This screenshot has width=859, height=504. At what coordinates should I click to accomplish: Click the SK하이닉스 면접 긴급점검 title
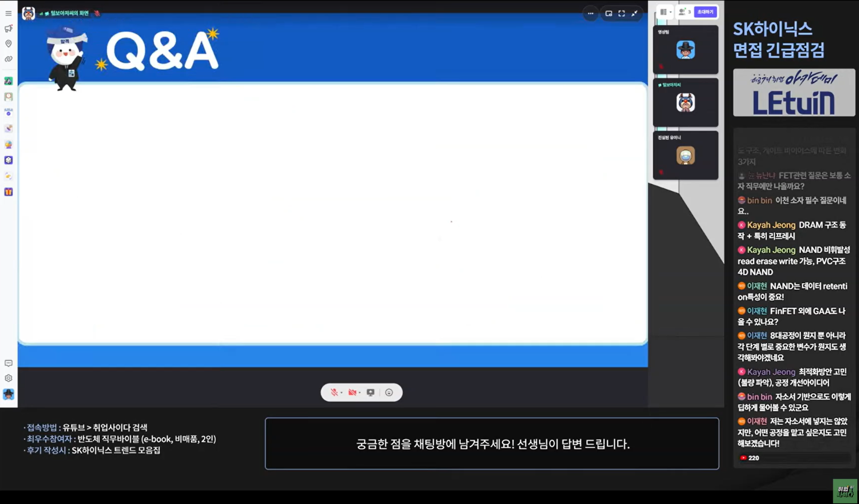pyautogui.click(x=779, y=40)
